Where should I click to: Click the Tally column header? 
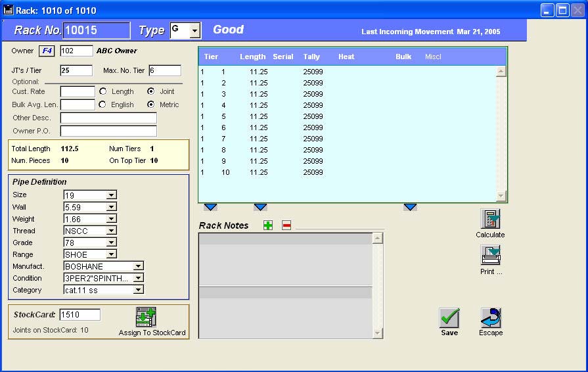(x=311, y=57)
